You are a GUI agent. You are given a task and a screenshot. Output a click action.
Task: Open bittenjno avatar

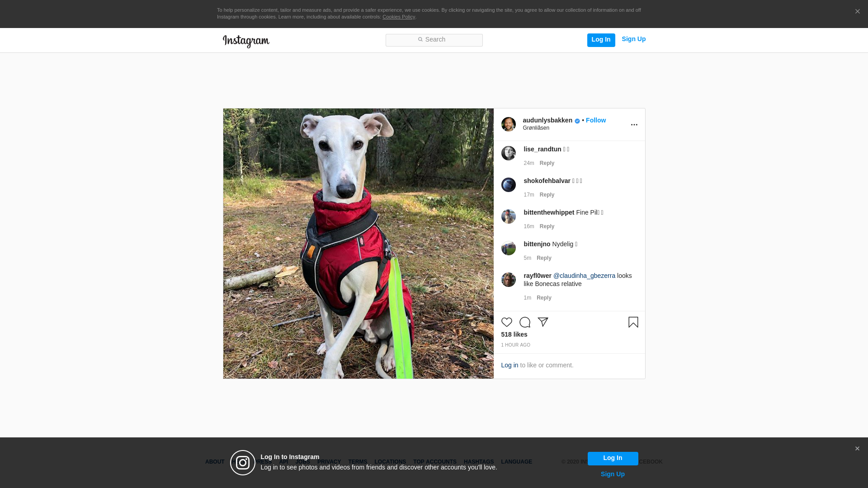tap(509, 248)
